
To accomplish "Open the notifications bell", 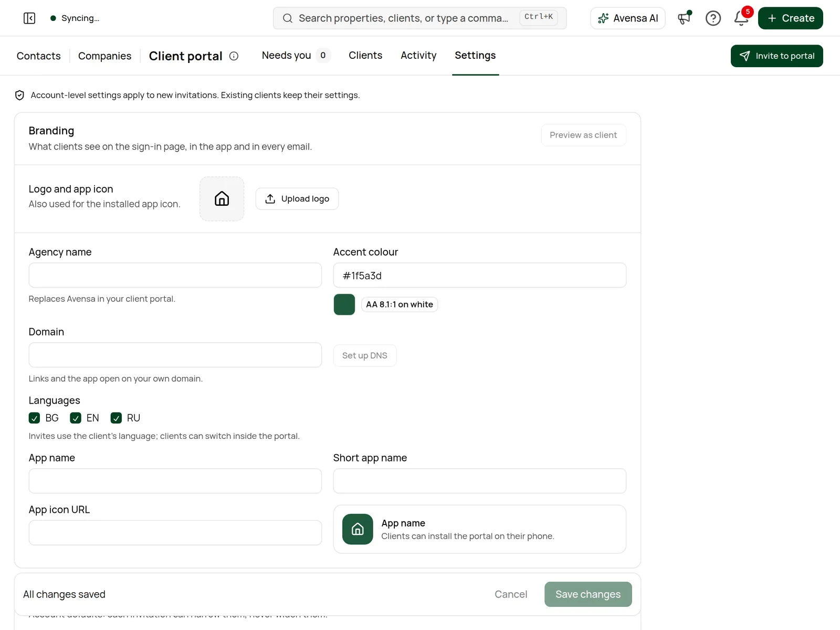I will (741, 18).
